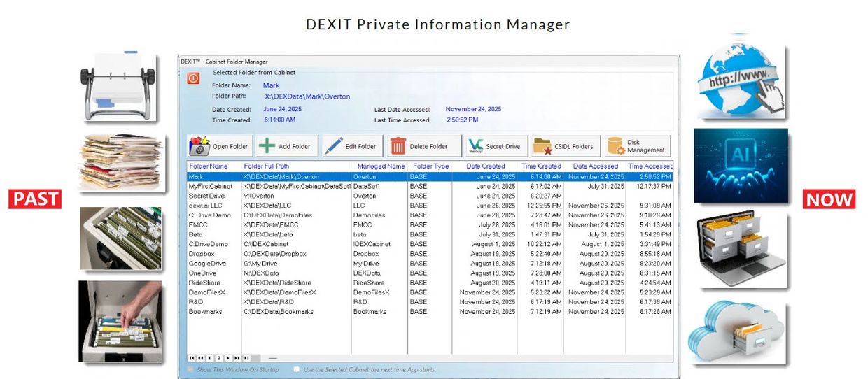Add a new folder with the green plus
Image resolution: width=868 pixels, height=379 pixels.
(x=288, y=146)
